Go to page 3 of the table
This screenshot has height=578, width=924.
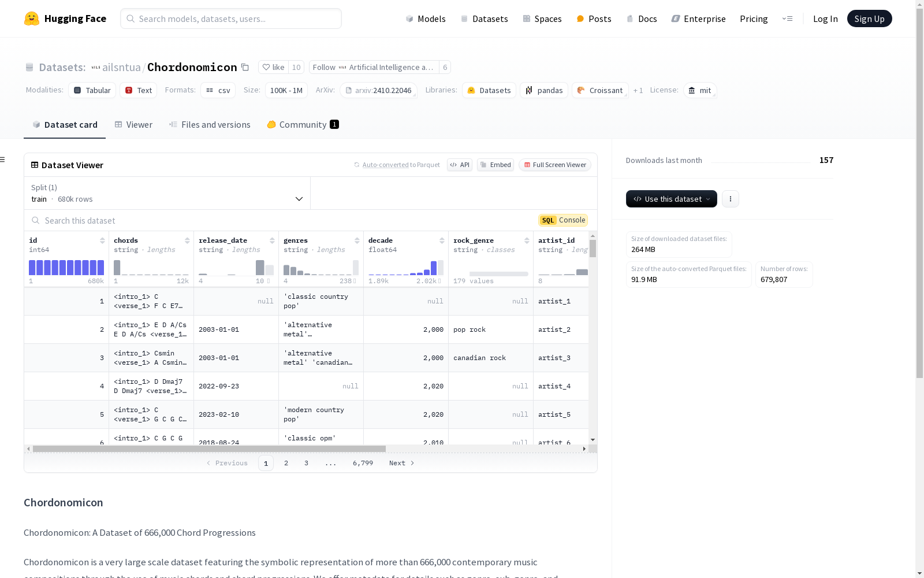306,463
